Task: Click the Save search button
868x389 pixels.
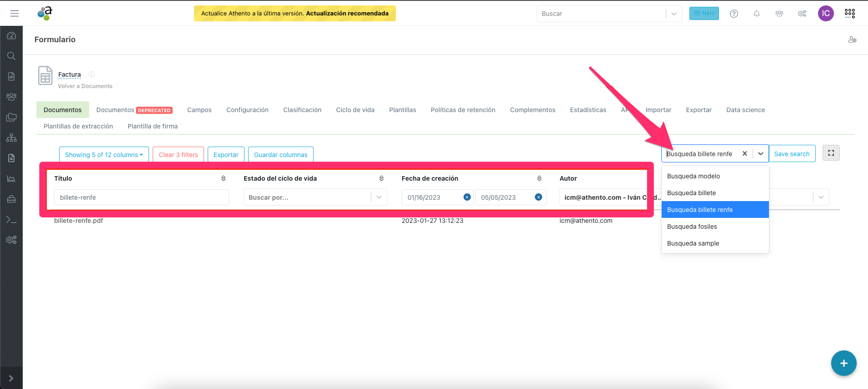Action: [x=792, y=154]
